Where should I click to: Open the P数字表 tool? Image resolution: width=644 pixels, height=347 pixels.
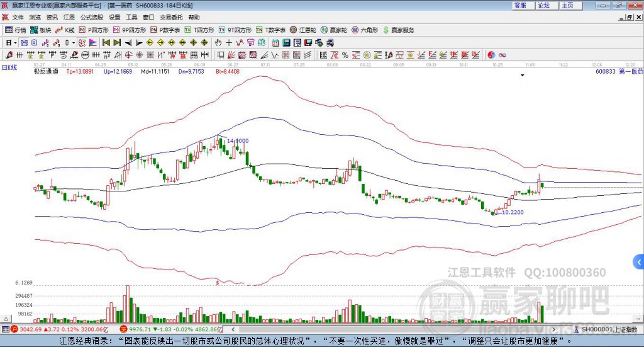click(165, 30)
